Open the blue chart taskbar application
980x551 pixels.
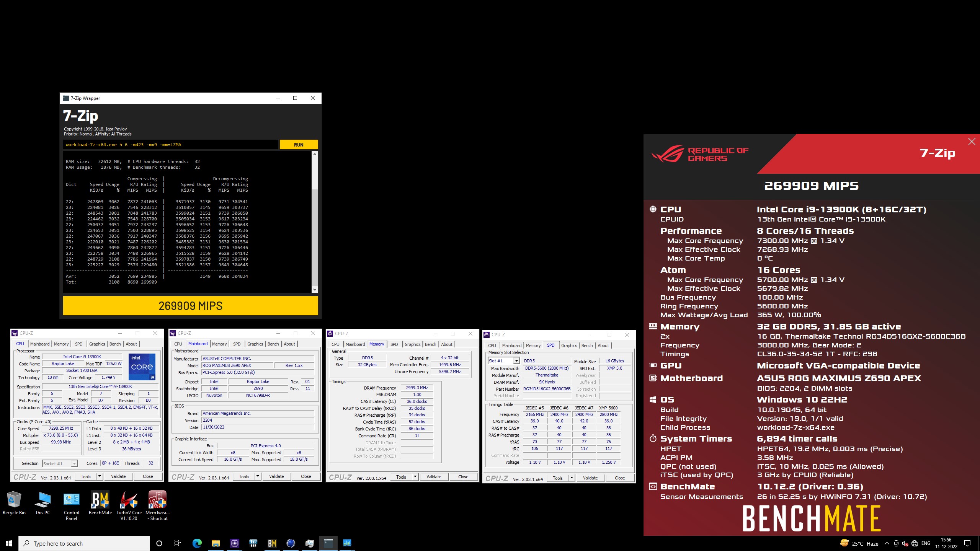point(347,543)
